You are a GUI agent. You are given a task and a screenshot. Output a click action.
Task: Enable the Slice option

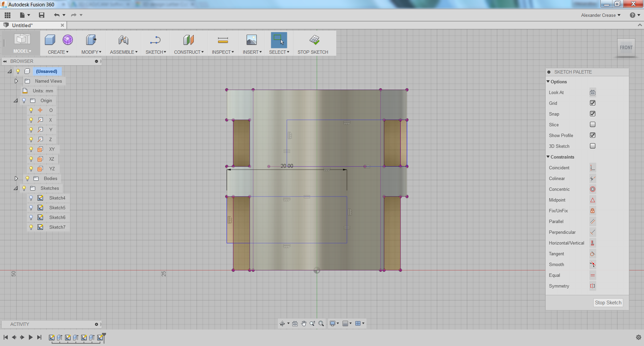coord(593,124)
